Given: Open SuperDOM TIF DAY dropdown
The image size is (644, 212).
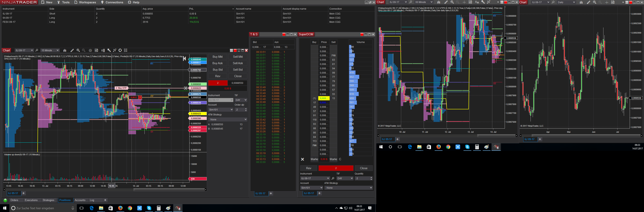Looking at the screenshot, I should point(345,178).
